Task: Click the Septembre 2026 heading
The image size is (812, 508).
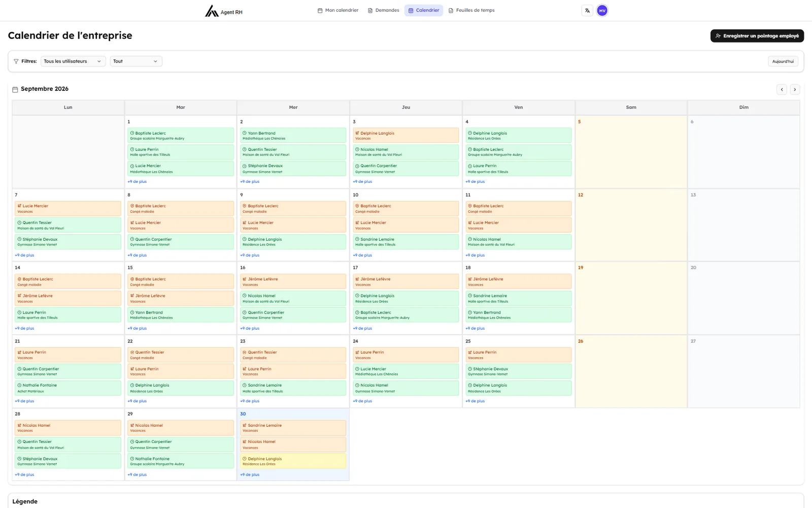Action: pos(45,89)
